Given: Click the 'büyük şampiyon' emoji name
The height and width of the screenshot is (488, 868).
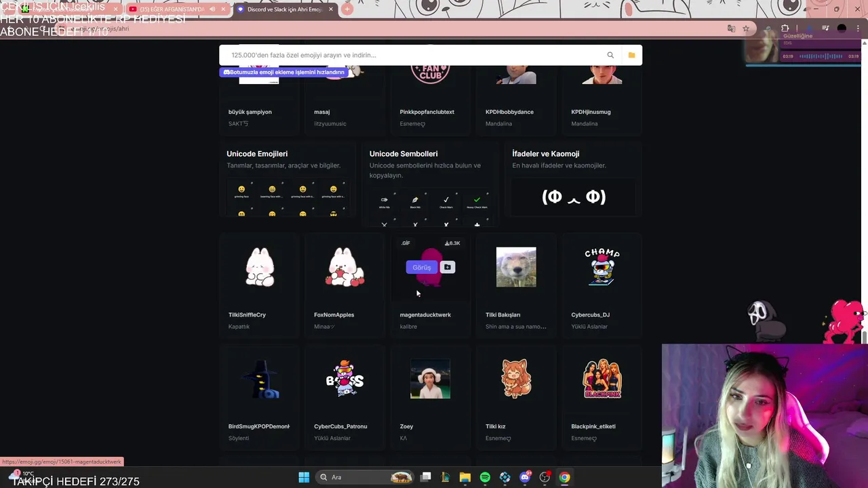Looking at the screenshot, I should [x=250, y=112].
